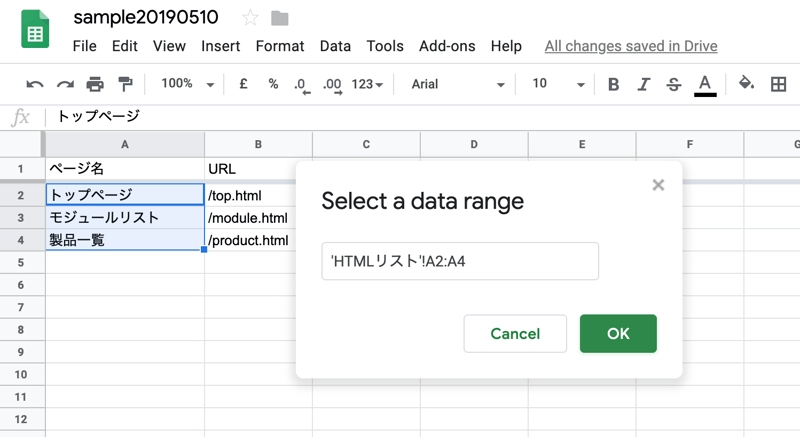Open the 100% zoom dropdown

187,84
